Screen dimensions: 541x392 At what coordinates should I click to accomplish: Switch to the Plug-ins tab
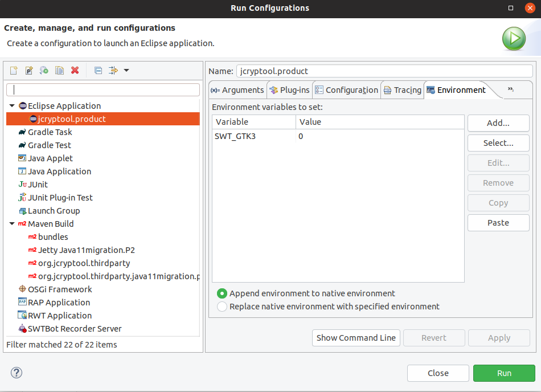coord(289,90)
